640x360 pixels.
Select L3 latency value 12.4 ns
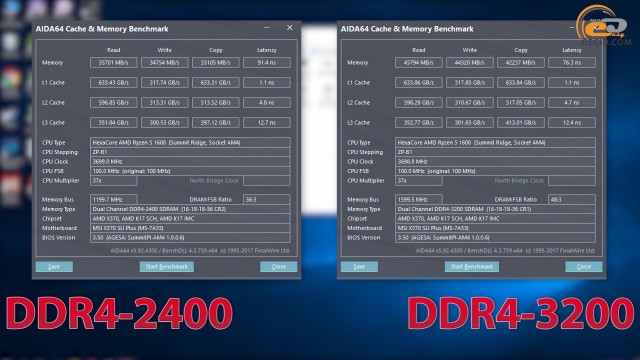pyautogui.click(x=572, y=122)
